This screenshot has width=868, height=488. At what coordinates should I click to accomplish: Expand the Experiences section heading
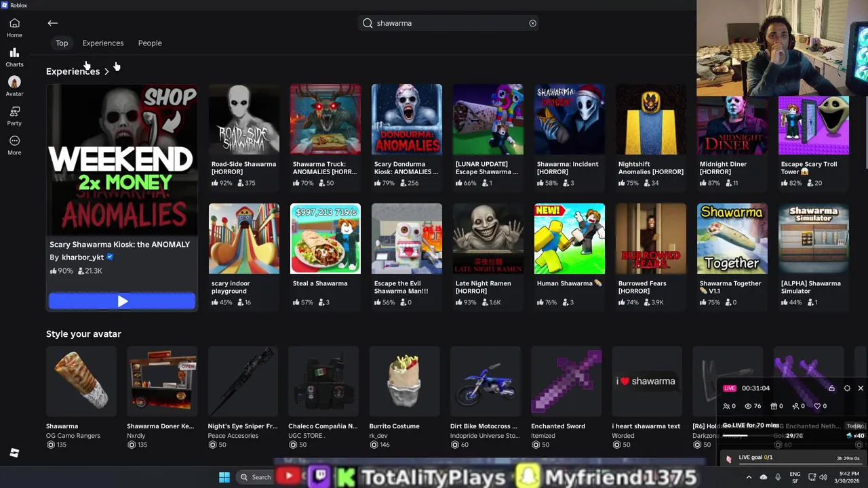click(x=77, y=71)
